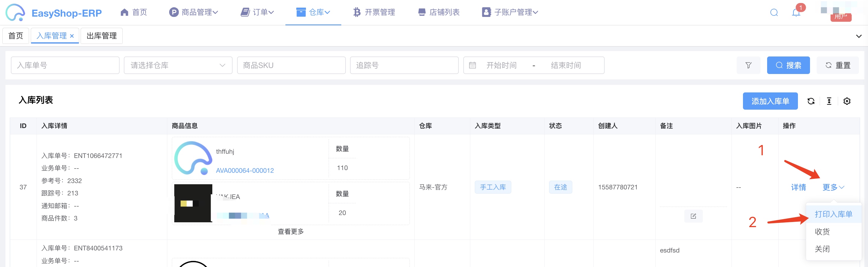Open 店铺列表 page
Viewport: 868px width, 267px height.
(x=439, y=12)
